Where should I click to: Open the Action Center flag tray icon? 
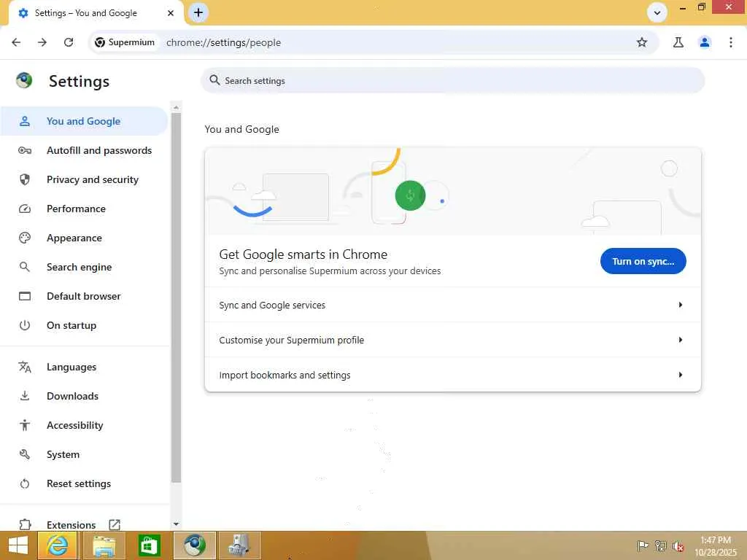(x=643, y=545)
